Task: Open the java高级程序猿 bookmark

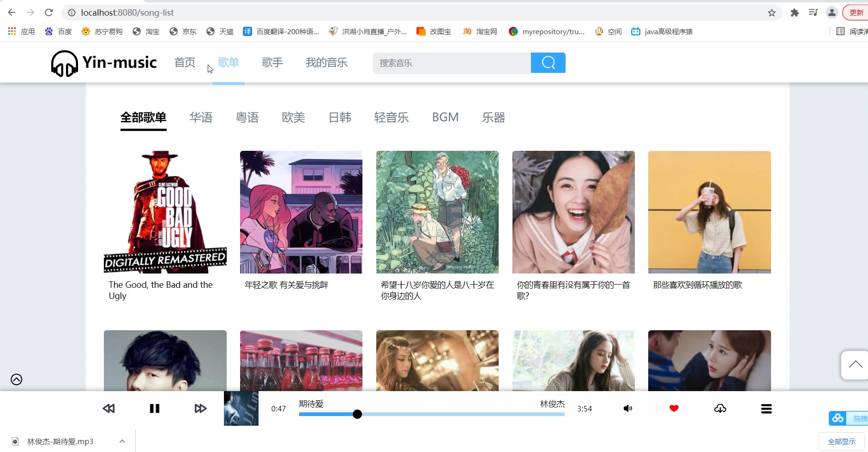Action: [662, 31]
